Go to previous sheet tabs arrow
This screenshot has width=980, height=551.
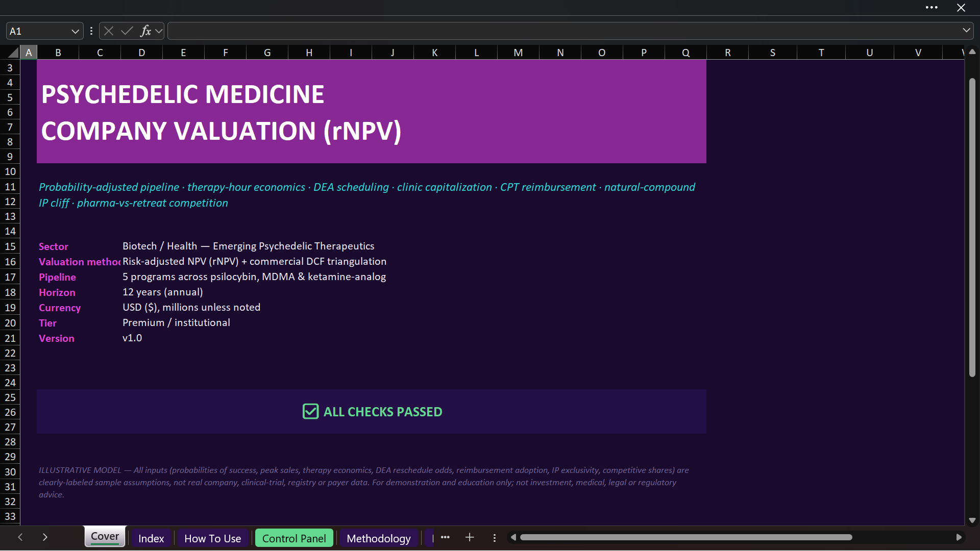point(20,537)
